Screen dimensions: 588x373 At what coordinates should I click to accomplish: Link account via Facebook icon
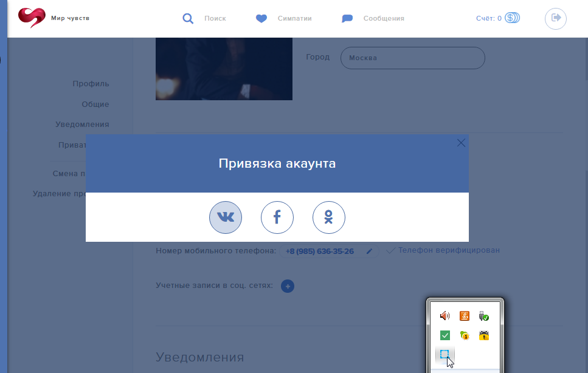pos(277,217)
